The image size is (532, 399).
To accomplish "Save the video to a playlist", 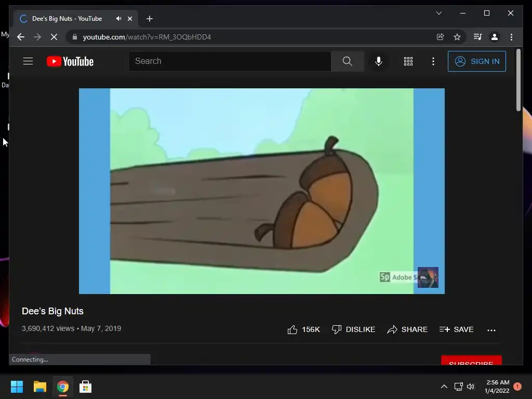I will 456,329.
